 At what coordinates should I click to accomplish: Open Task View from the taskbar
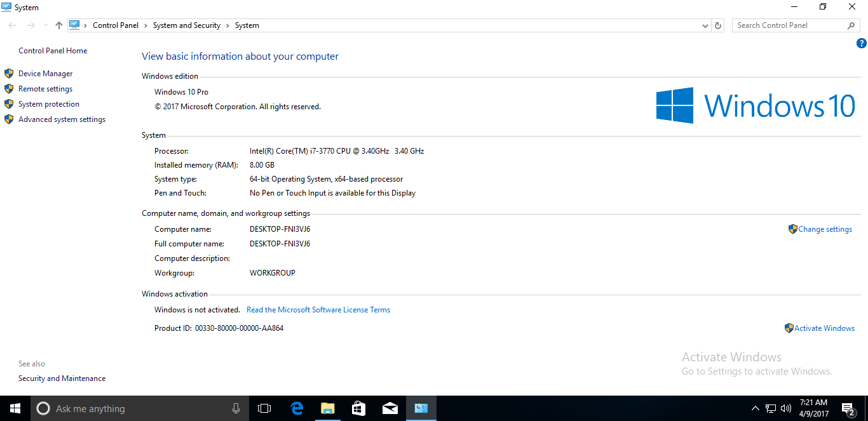coord(264,408)
